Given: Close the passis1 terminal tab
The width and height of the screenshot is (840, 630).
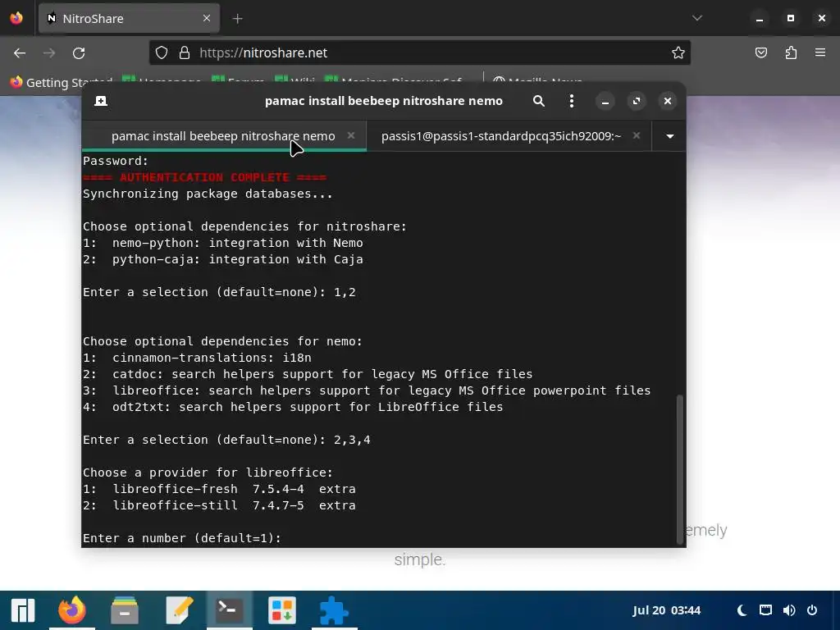Looking at the screenshot, I should pyautogui.click(x=637, y=135).
